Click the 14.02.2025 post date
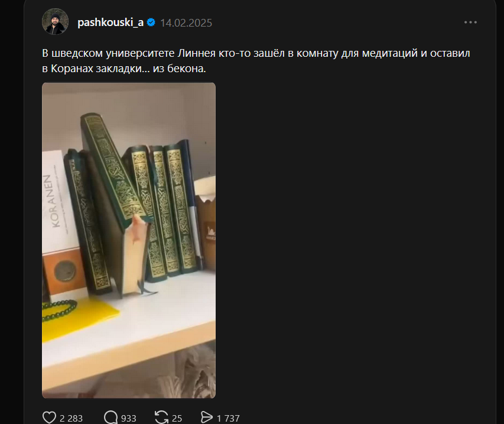Image resolution: width=504 pixels, height=424 pixels. coord(186,23)
